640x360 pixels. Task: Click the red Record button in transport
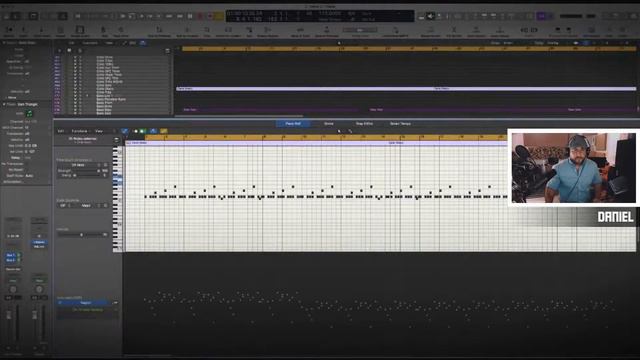click(x=200, y=16)
